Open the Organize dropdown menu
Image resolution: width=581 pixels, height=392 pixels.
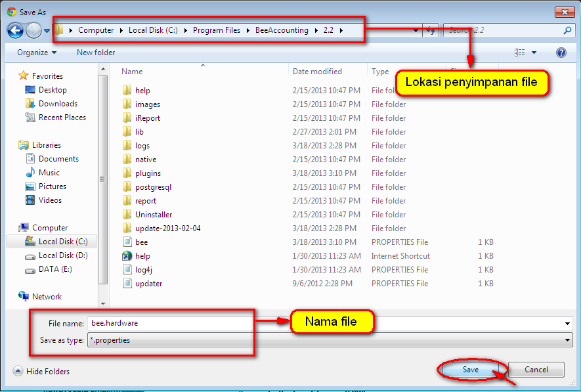37,53
